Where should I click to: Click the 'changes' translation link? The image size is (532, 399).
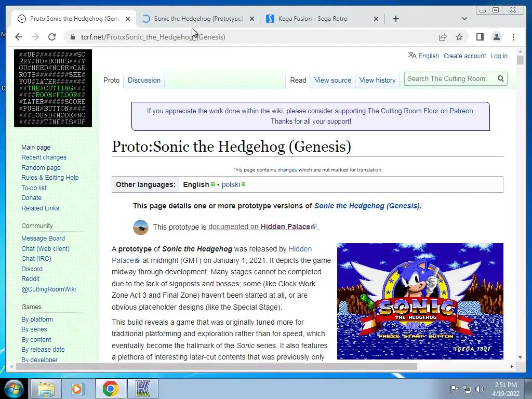point(287,170)
